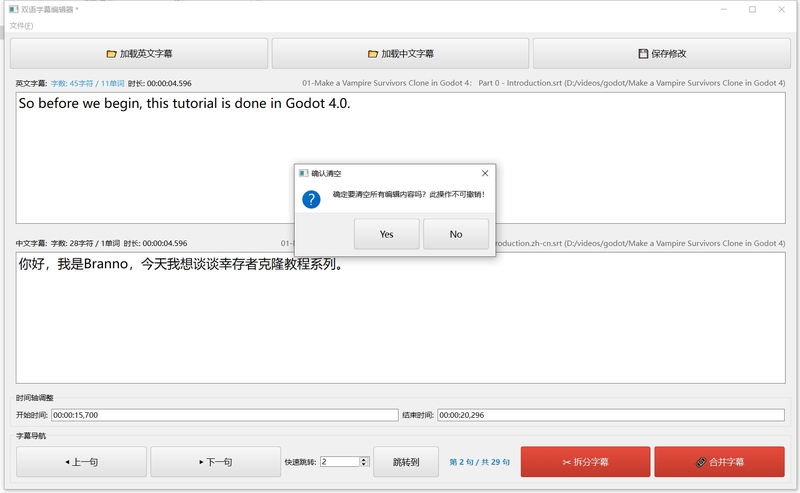Increase 快速跳转 value with up arrow

[364, 459]
